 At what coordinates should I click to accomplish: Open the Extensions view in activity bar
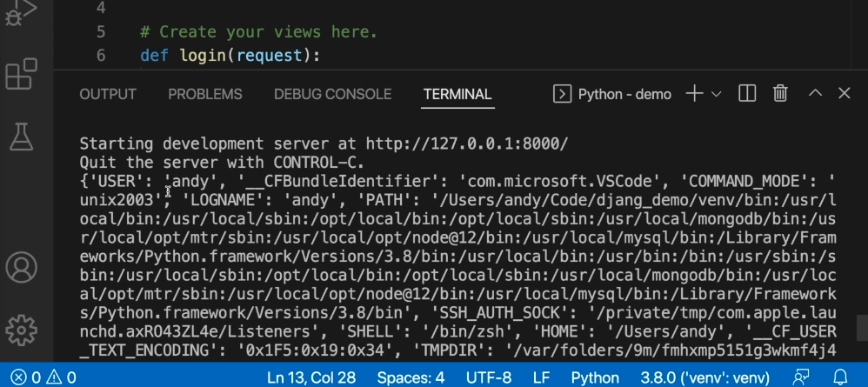[x=21, y=74]
